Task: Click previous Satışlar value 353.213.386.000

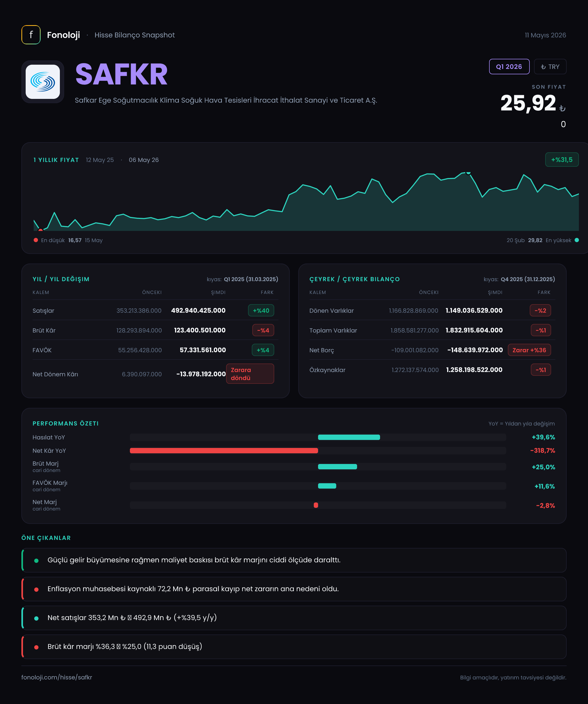Action: click(139, 310)
